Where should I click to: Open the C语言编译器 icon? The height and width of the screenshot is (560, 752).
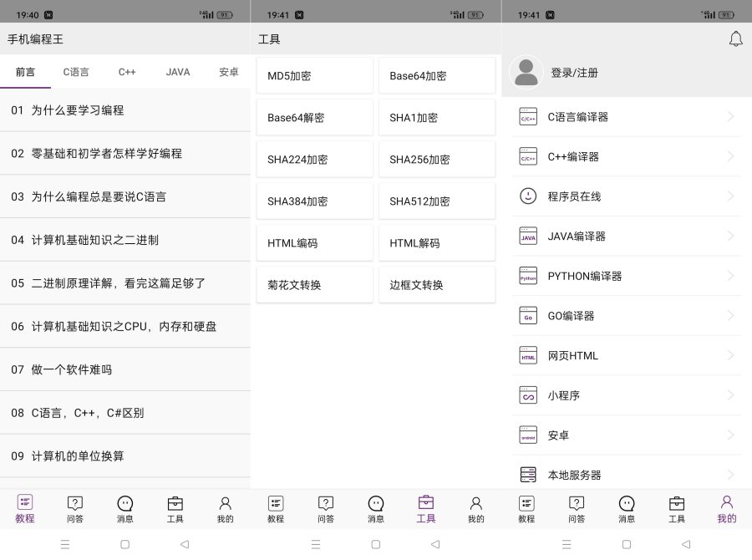(x=527, y=117)
